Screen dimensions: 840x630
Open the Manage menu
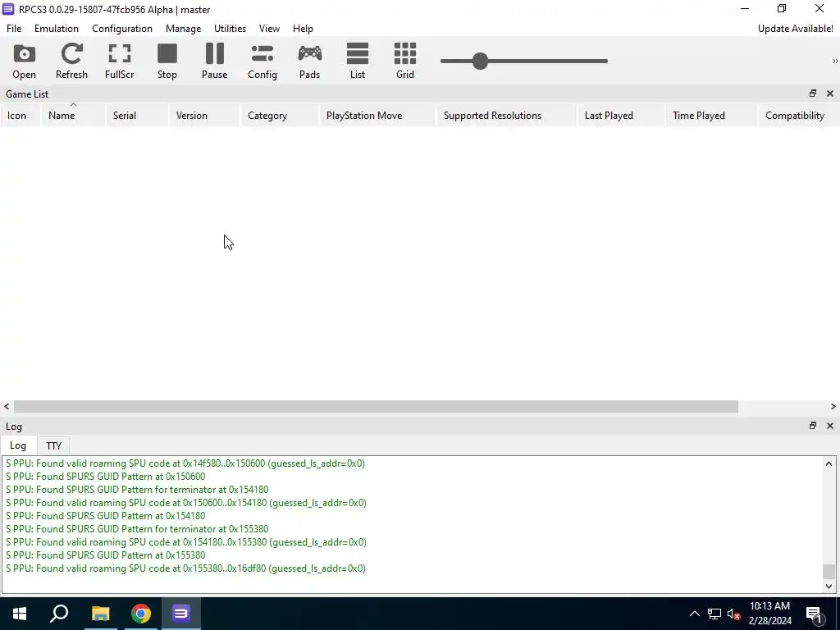[183, 29]
